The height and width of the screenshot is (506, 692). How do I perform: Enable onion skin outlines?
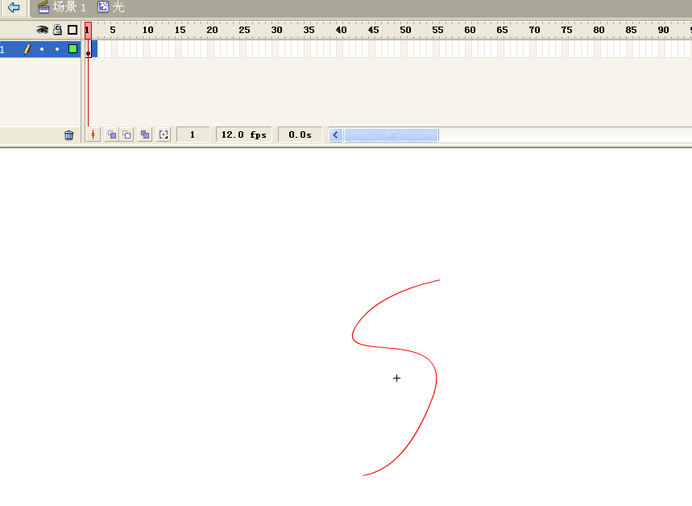(x=127, y=135)
